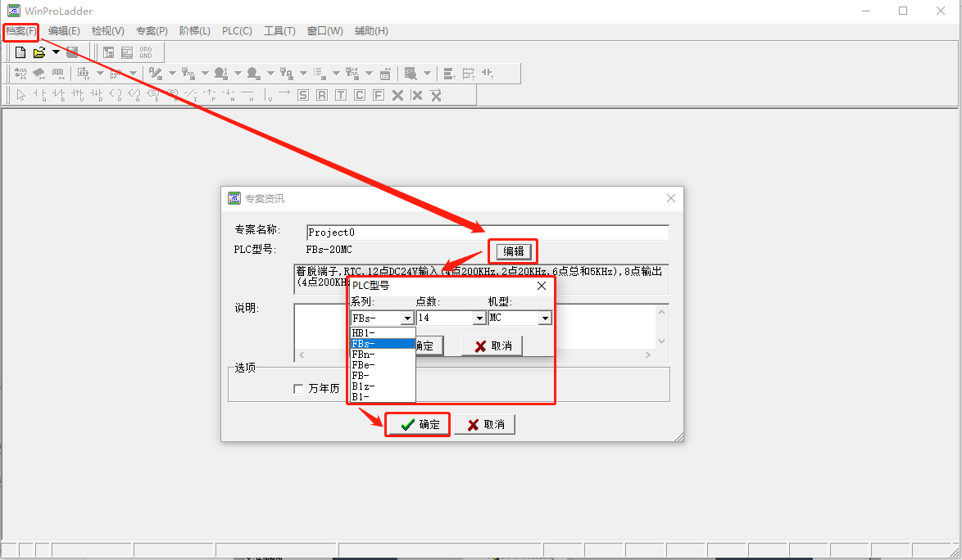Click the 说明 scroll left arrow

302,355
